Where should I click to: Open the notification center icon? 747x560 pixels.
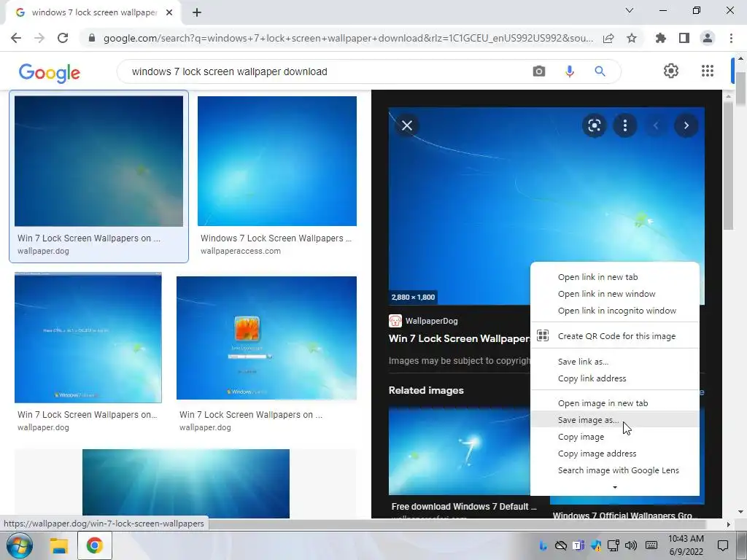(x=723, y=545)
